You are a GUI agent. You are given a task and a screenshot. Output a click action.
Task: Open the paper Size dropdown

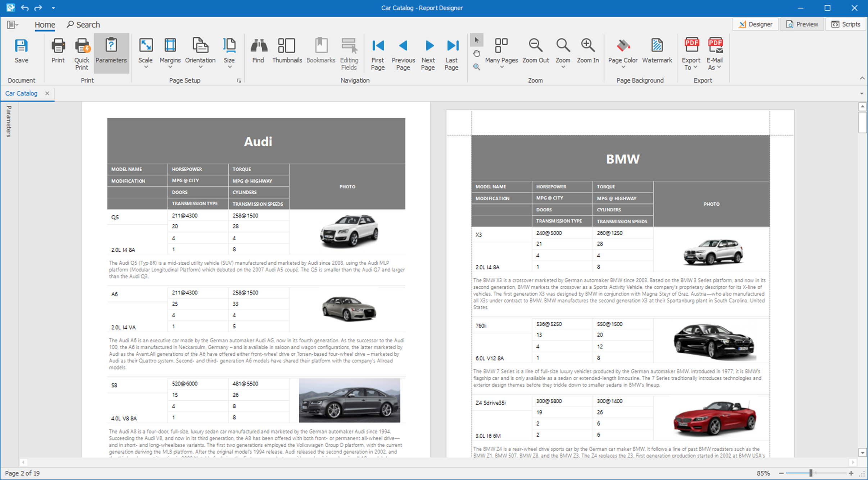pyautogui.click(x=229, y=53)
